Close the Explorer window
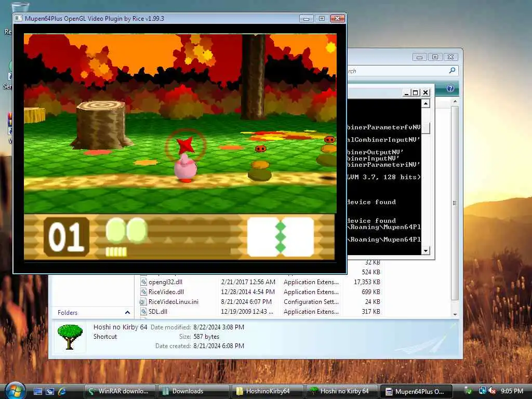 [450, 57]
